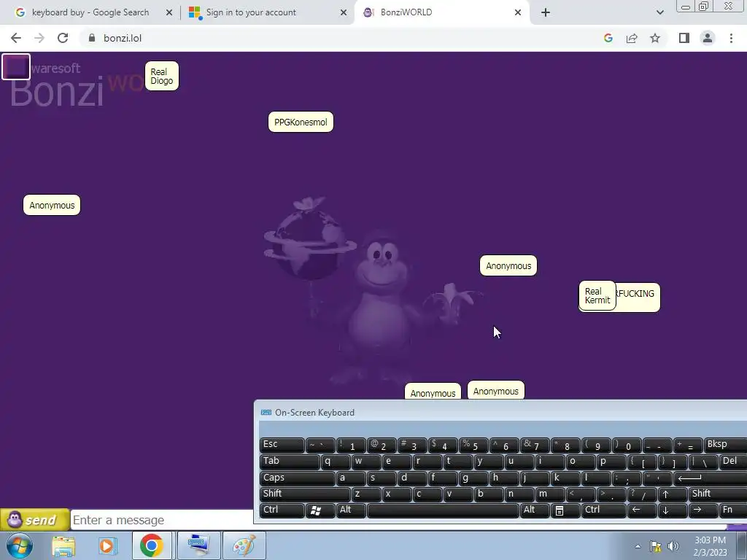Open a new tab with the plus button
This screenshot has width=747, height=560.
pyautogui.click(x=546, y=12)
